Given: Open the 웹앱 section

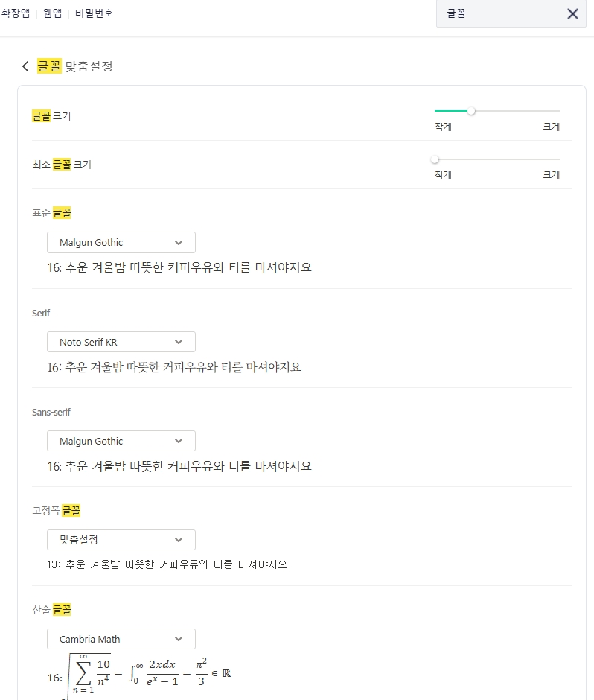Looking at the screenshot, I should (x=52, y=13).
